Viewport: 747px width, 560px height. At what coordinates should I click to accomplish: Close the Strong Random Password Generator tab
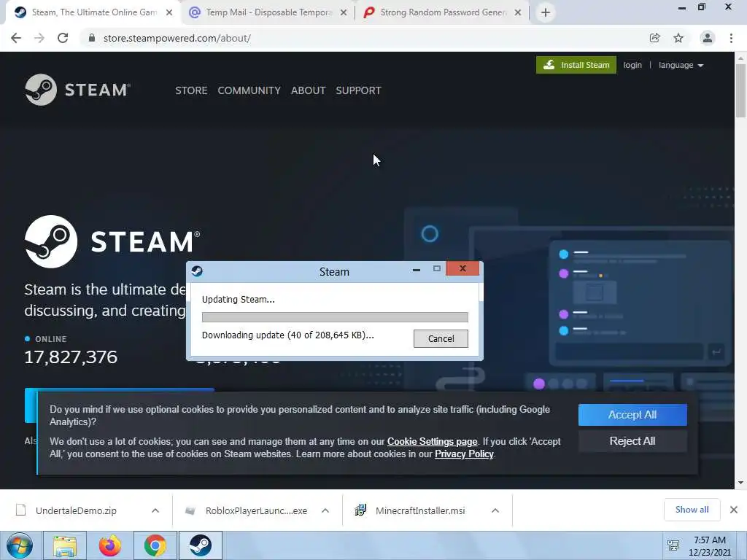[518, 13]
